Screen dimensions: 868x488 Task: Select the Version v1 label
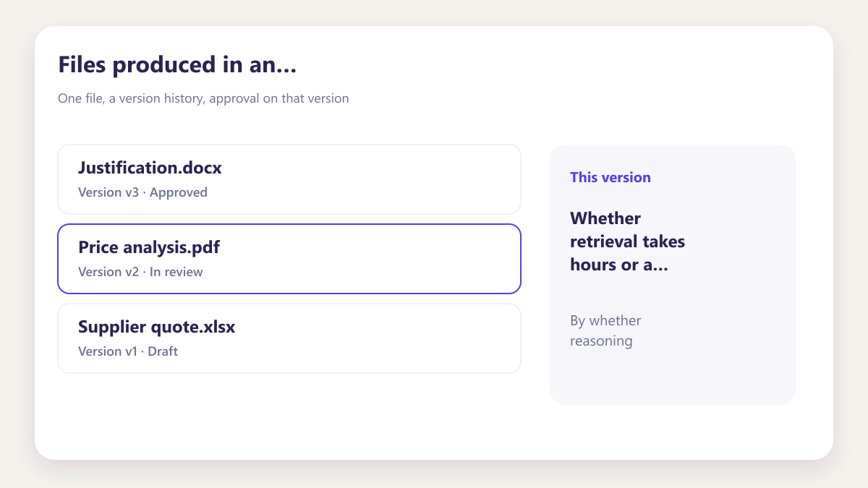coord(108,351)
